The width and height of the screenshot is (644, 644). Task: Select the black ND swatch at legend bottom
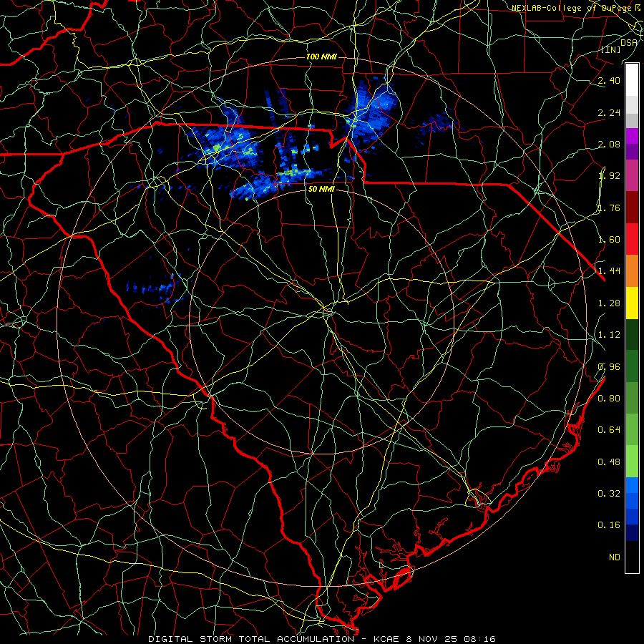[632, 557]
